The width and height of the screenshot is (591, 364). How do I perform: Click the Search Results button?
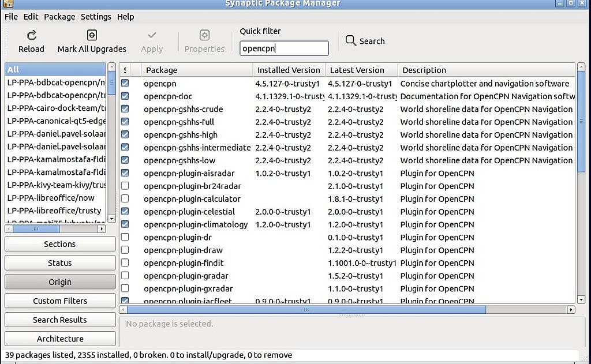click(60, 320)
